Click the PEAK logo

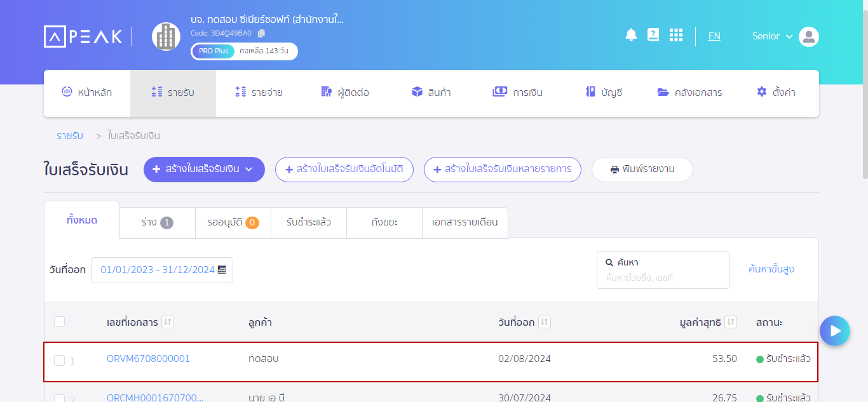pyautogui.click(x=83, y=36)
